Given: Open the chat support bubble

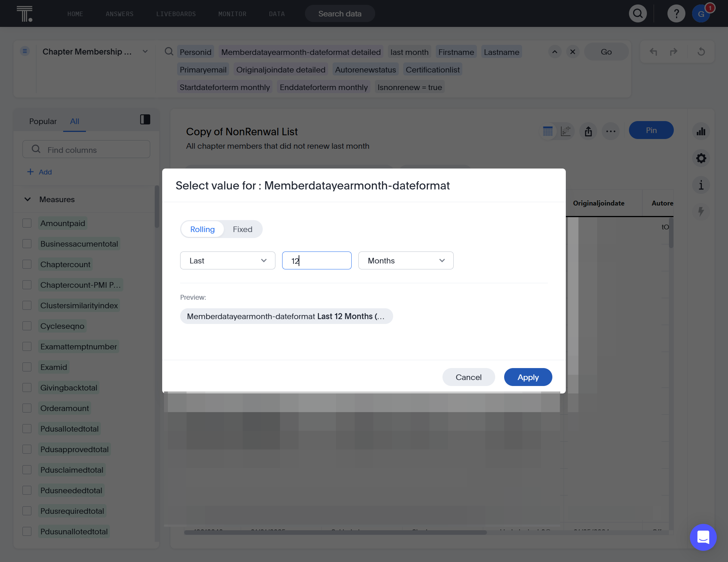Looking at the screenshot, I should (x=703, y=537).
